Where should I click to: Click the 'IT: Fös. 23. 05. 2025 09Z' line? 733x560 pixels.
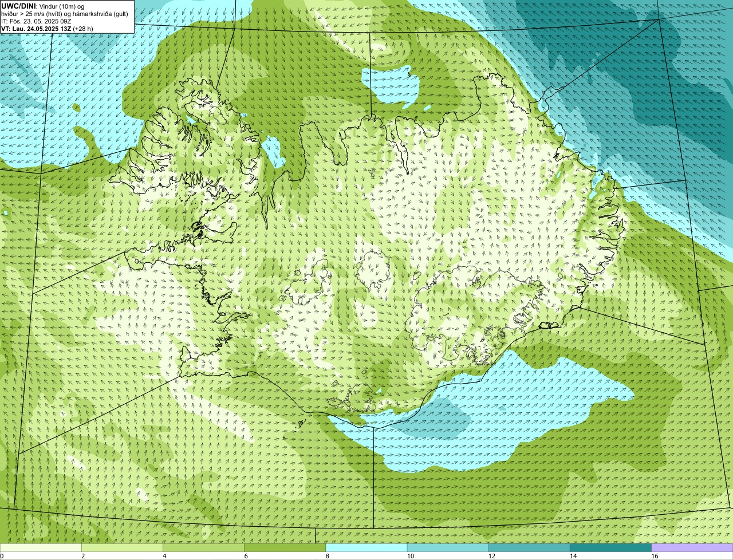coord(36,21)
